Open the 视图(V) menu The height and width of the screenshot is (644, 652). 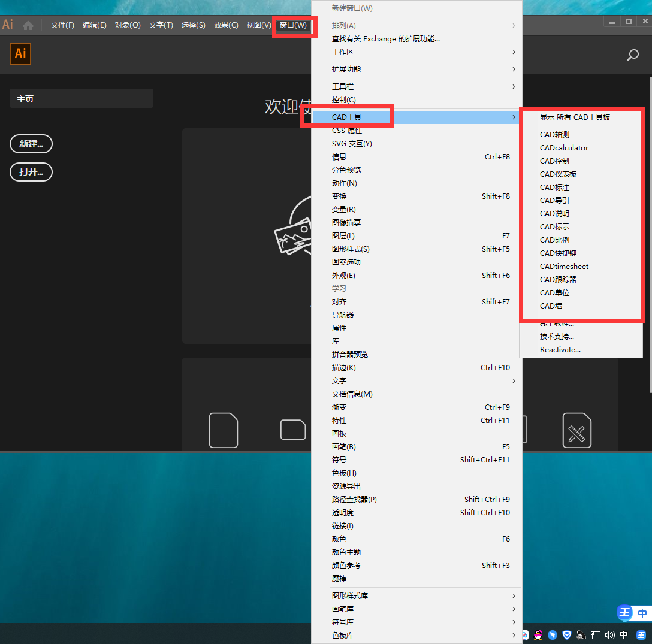259,25
